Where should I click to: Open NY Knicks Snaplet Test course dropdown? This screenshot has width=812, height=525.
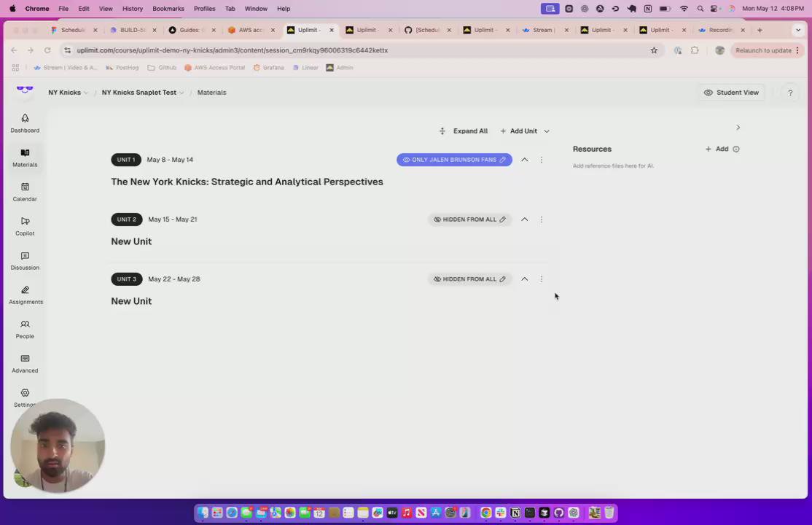click(142, 93)
